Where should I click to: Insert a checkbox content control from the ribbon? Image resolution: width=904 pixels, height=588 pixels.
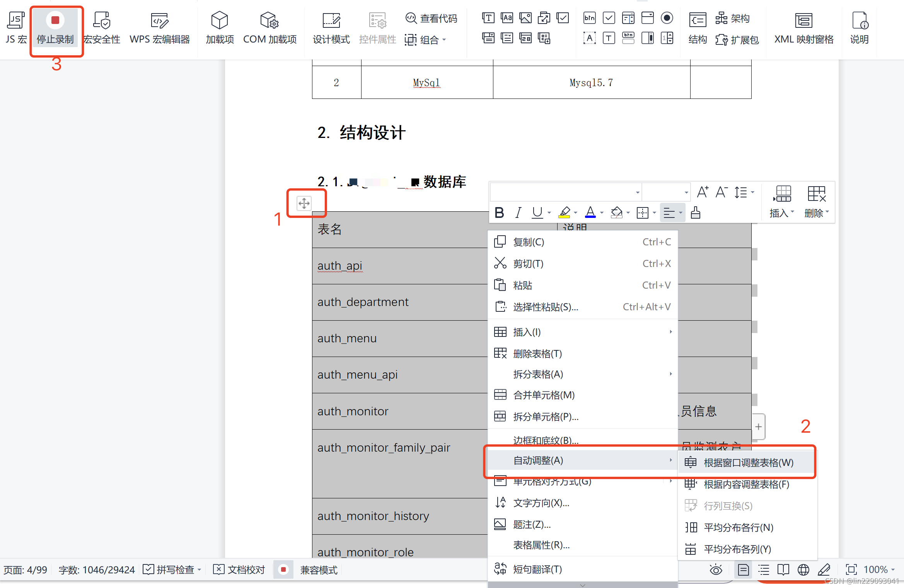click(563, 18)
